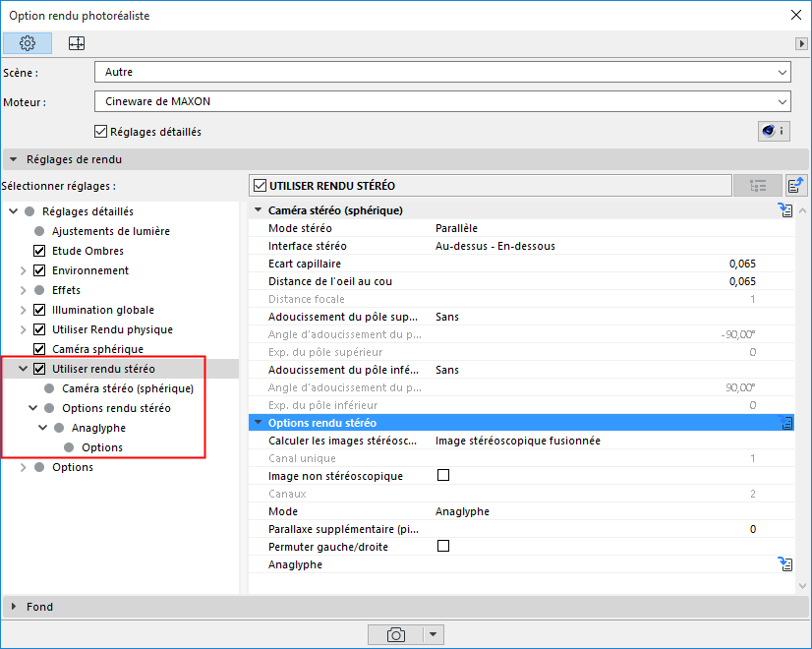Select Options item under Anaglyphe
This screenshot has width=812, height=649.
[x=102, y=447]
